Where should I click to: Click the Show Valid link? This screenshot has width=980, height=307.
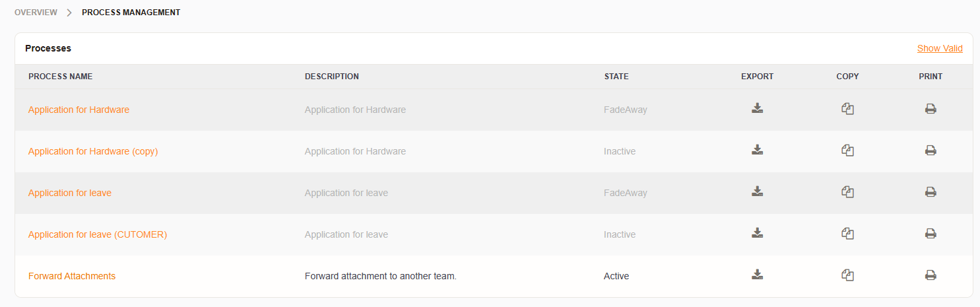click(x=939, y=48)
